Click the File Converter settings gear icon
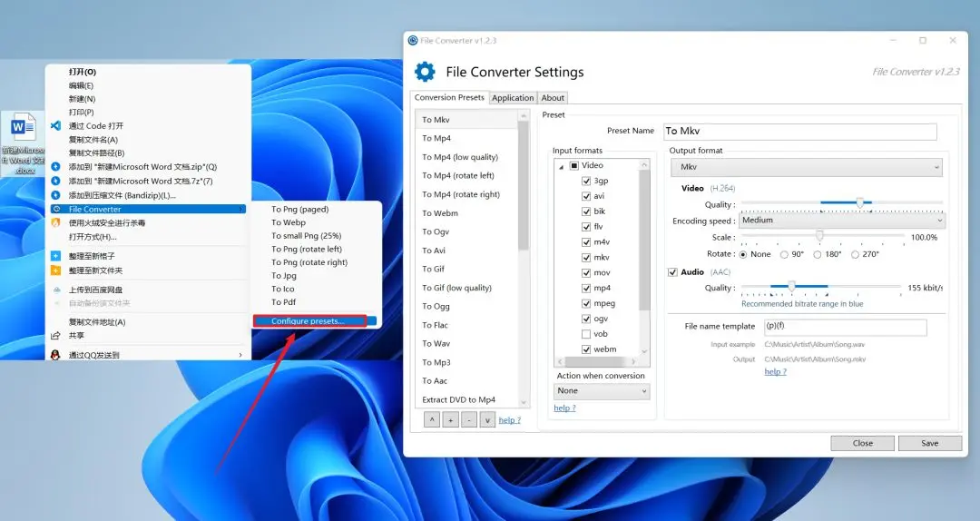Screen dimensions: 980x521 pyautogui.click(x=425, y=72)
